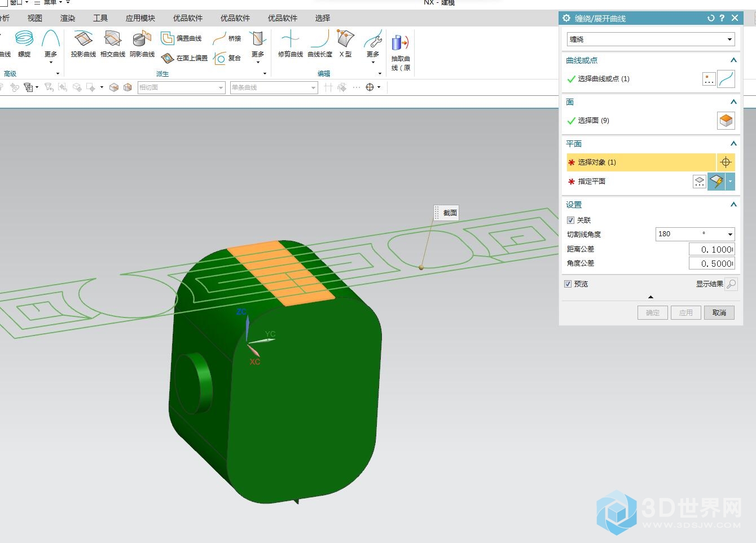Viewport: 756px width, 543px height.
Task: Toggle the 关联 associative checkbox
Action: click(x=570, y=220)
